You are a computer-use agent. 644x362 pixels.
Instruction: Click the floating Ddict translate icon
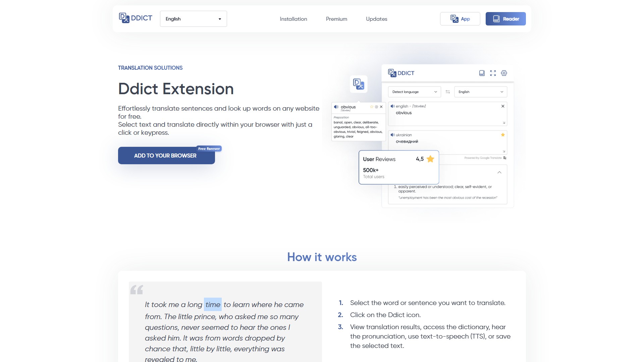pyautogui.click(x=359, y=84)
